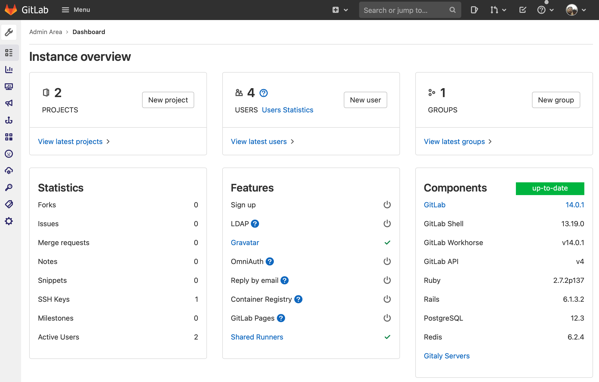Click the Shared Runners enabled checkmark
The image size is (599, 382).
click(x=387, y=337)
